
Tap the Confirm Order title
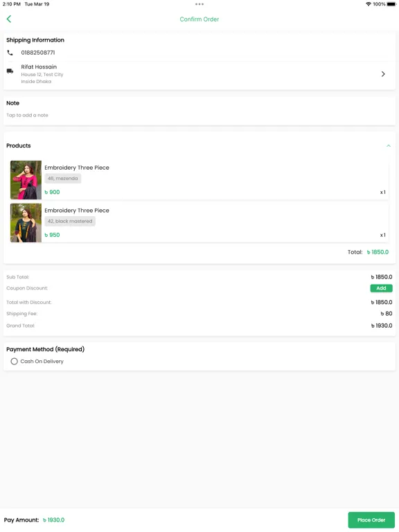(199, 19)
